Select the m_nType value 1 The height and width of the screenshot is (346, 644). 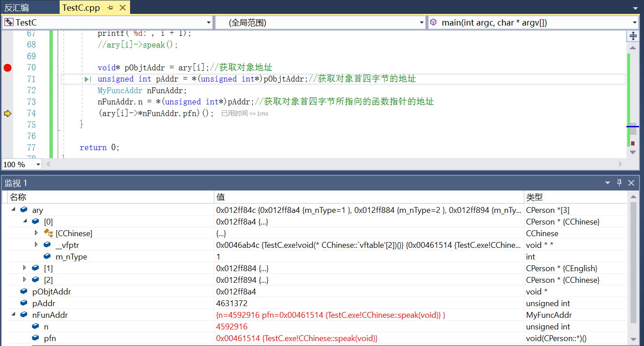218,256
